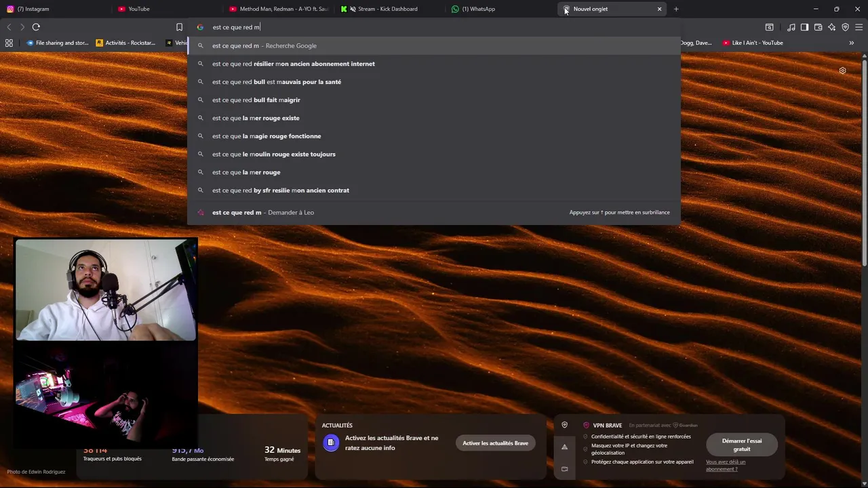Open Activités - Rockstar bookmark
The height and width of the screenshot is (488, 868).
pos(125,43)
